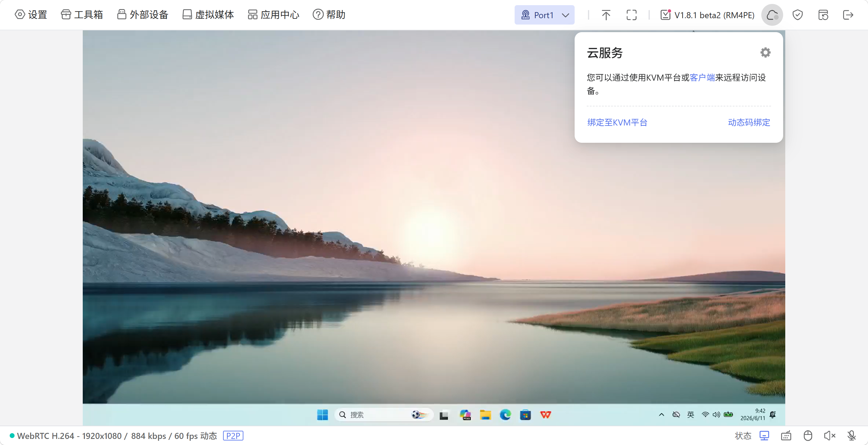This screenshot has width=868, height=445.
Task: Launch WPS Office from the taskbar
Action: tap(546, 415)
